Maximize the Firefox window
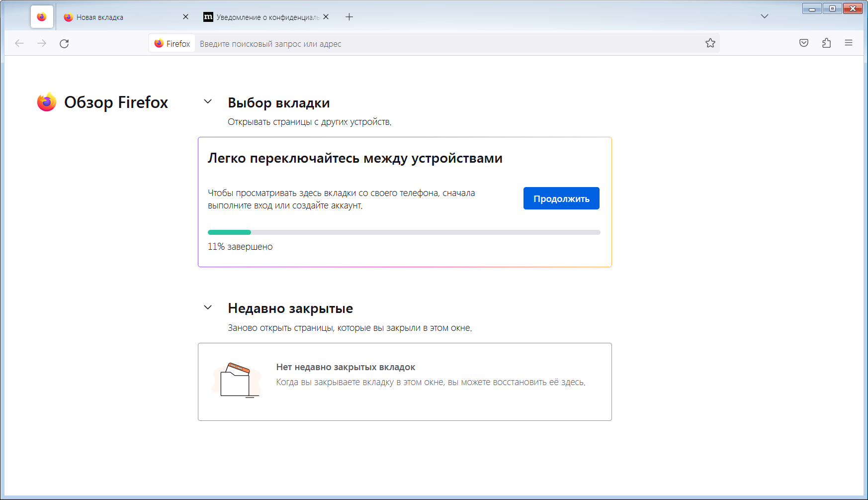868x500 pixels. tap(832, 8)
